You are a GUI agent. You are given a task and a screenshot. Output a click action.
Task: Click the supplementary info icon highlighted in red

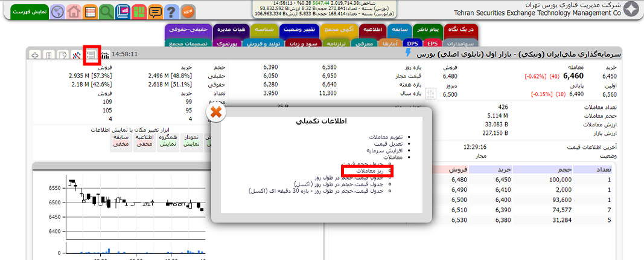pyautogui.click(x=91, y=54)
